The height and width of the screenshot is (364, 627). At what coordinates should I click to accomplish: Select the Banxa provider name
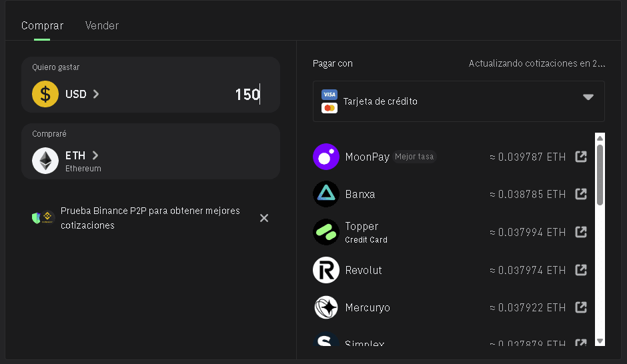360,194
